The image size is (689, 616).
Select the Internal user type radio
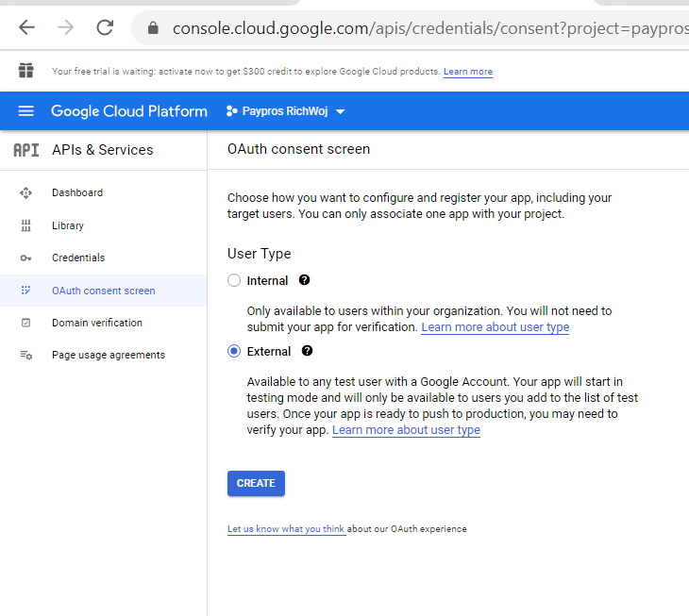tap(234, 280)
